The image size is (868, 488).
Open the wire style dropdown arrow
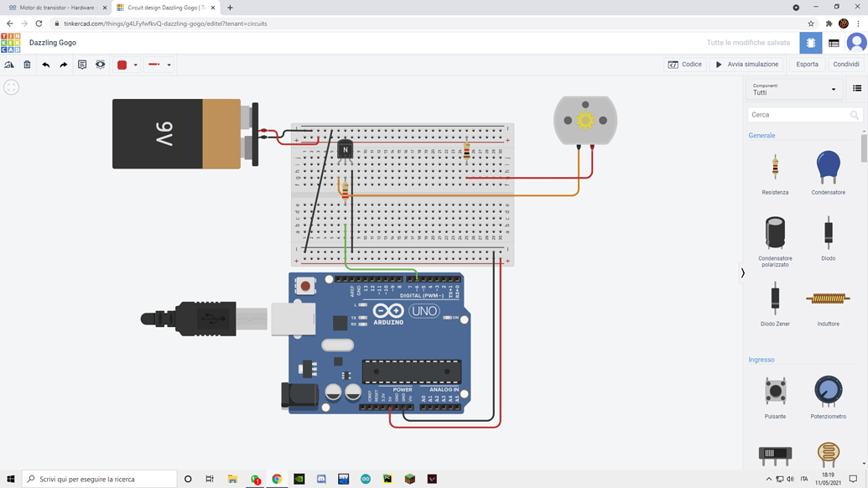point(169,64)
